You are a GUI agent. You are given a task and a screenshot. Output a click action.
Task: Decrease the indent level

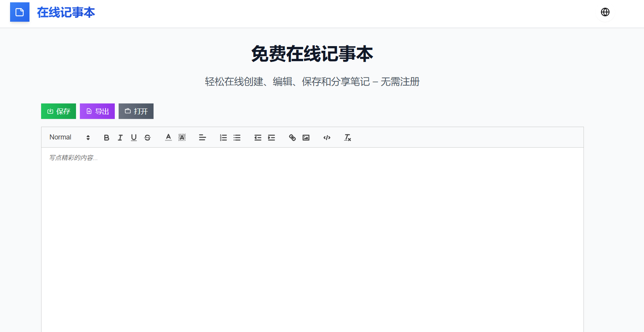point(258,138)
